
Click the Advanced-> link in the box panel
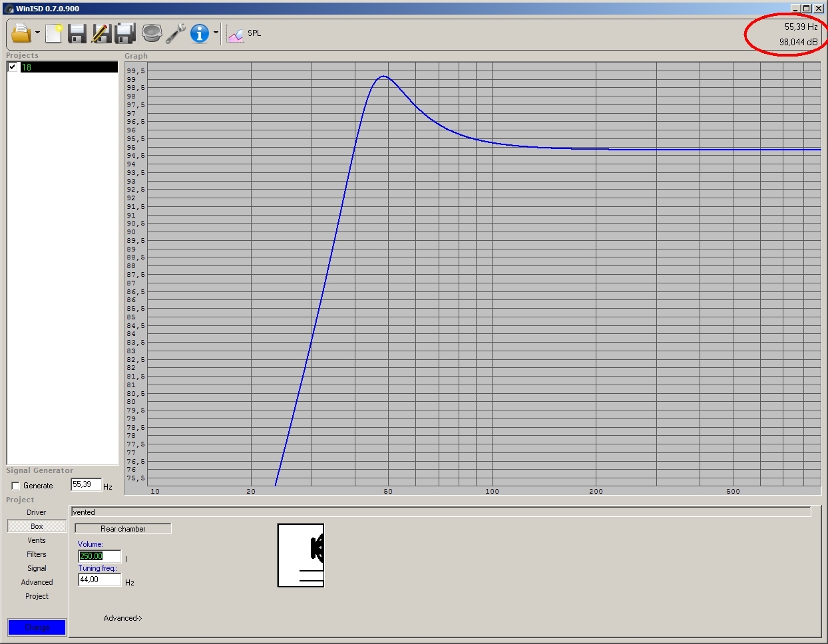pyautogui.click(x=122, y=618)
